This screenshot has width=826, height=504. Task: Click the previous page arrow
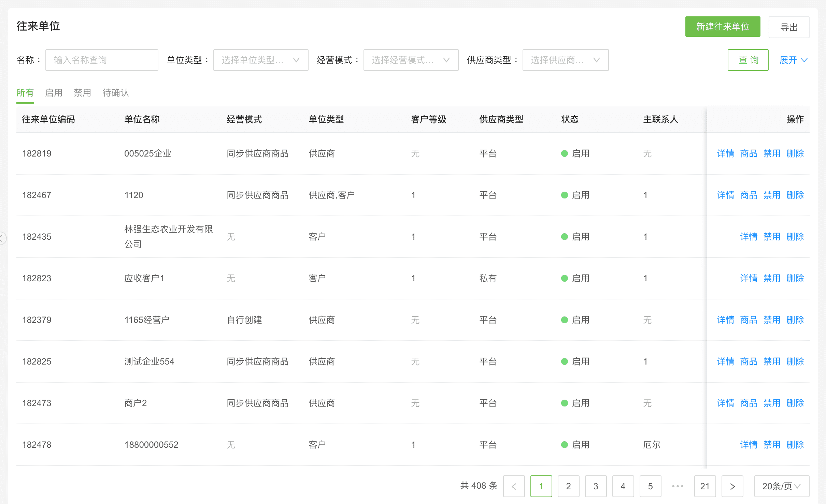coord(514,486)
